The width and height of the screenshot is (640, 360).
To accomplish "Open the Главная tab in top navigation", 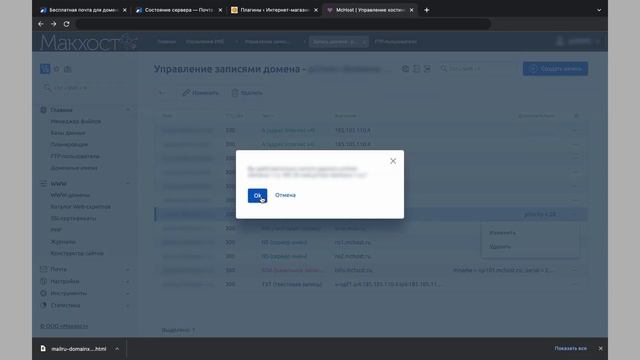I will pos(167,42).
